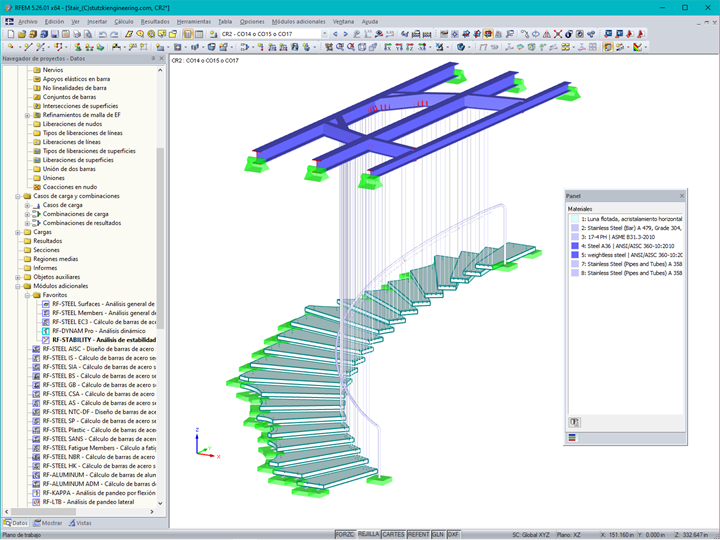Click the Print preview icon

88,34
